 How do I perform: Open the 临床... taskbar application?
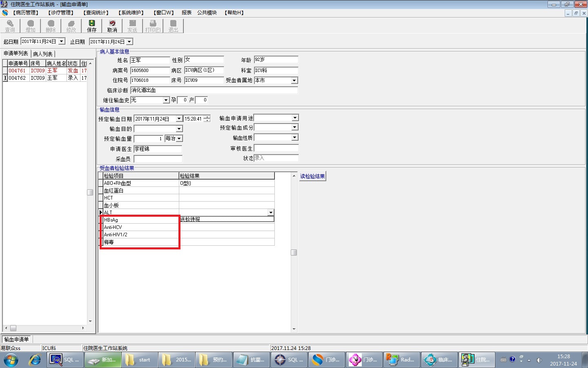tap(439, 360)
